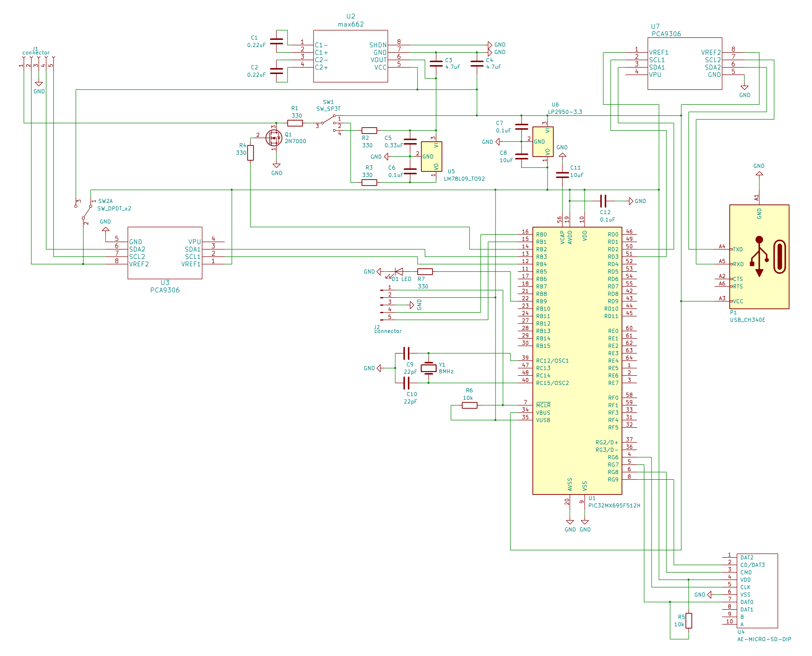Click the R6 10k resistor symbol
Viewport: 812px width, 656px height.
pyautogui.click(x=469, y=405)
